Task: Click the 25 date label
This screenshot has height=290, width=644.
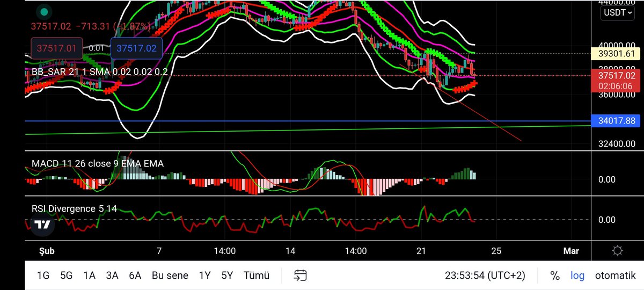Action: [496, 251]
